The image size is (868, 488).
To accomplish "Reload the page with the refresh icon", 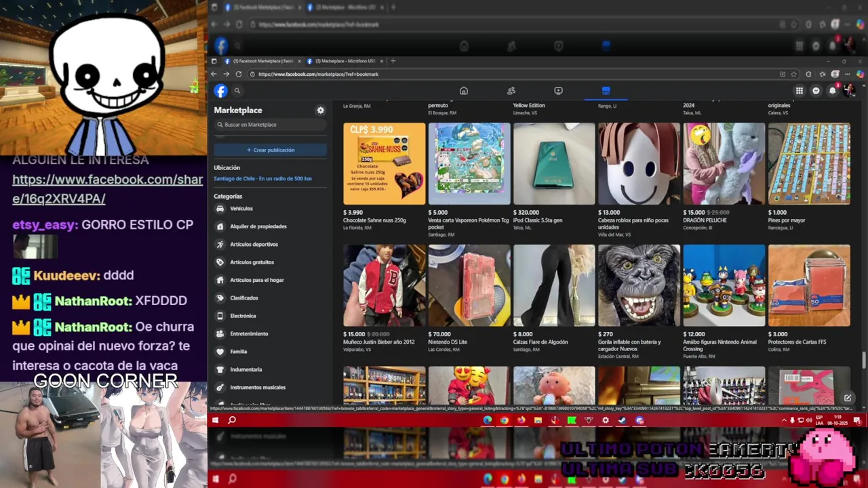I will point(238,74).
